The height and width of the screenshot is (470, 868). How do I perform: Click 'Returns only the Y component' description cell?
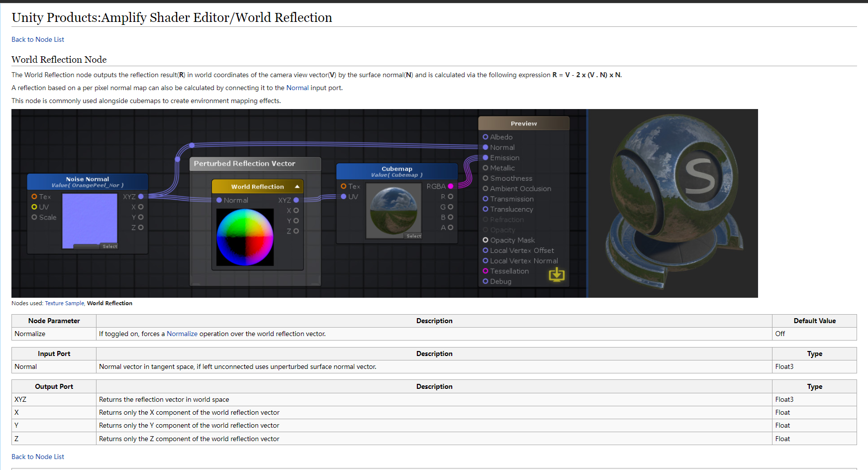pos(434,425)
